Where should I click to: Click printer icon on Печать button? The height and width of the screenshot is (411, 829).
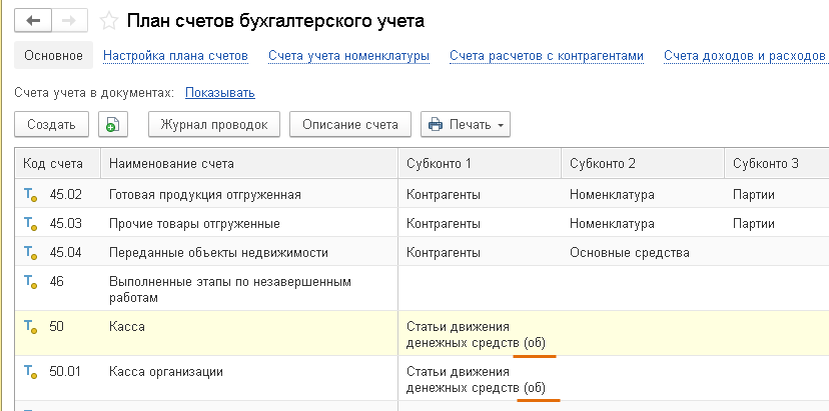435,125
